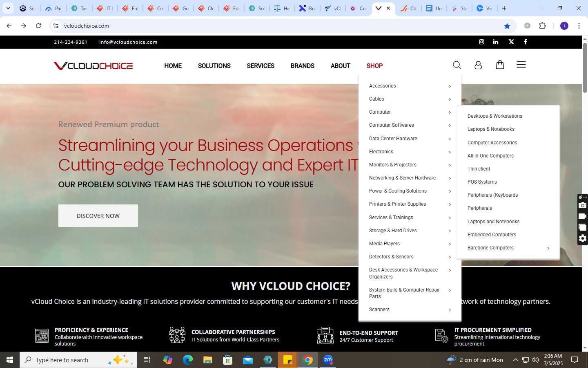Open the volume control in system tray
Image resolution: width=588 pixels, height=368 pixels.
pos(535,360)
